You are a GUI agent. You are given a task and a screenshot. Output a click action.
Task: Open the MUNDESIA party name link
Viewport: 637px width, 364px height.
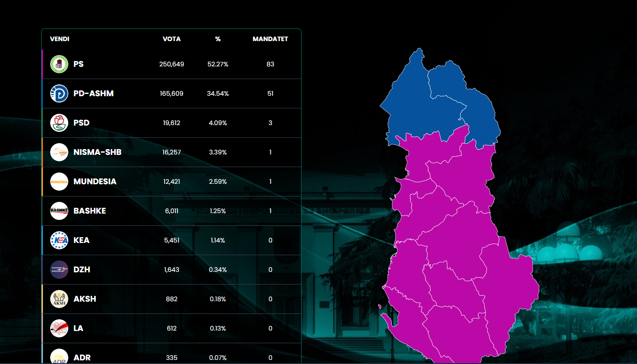point(95,182)
